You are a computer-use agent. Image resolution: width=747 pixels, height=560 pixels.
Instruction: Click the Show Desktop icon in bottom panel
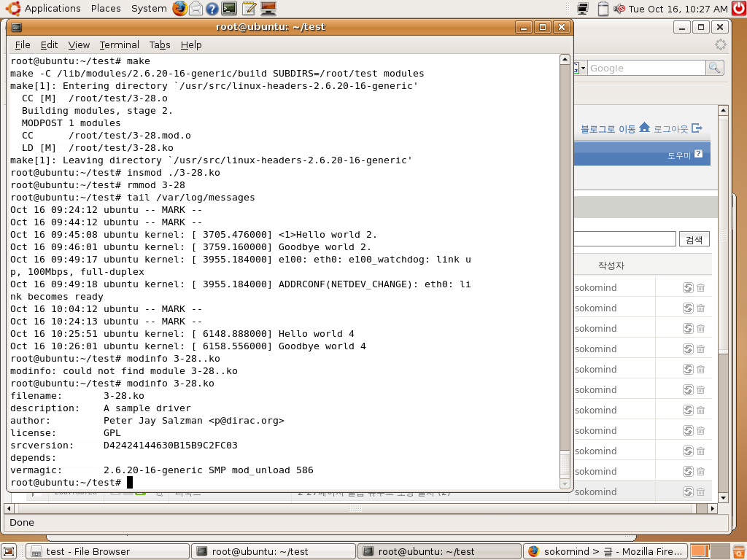pyautogui.click(x=9, y=551)
